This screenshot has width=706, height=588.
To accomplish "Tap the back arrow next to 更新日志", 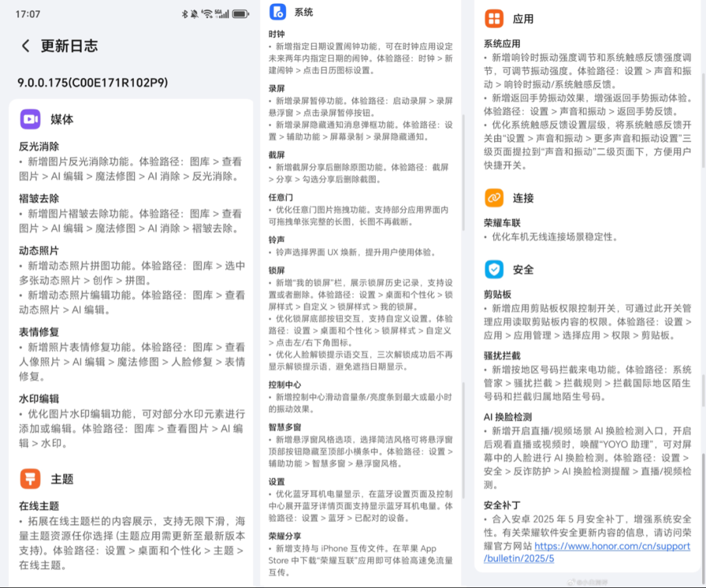I will coord(25,46).
